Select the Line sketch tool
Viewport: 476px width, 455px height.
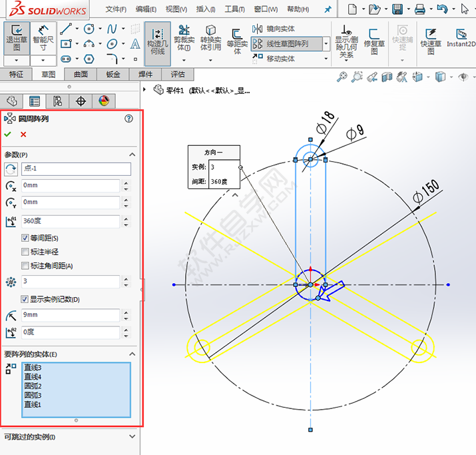click(66, 29)
